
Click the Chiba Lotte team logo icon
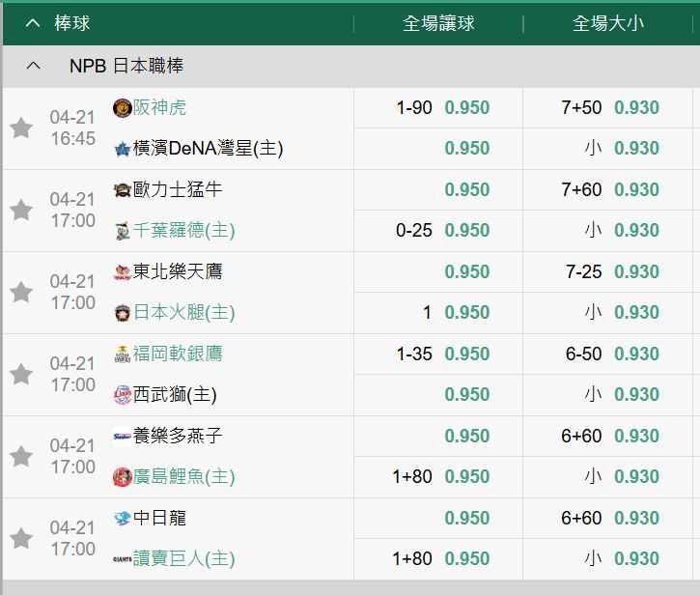pyautogui.click(x=122, y=231)
